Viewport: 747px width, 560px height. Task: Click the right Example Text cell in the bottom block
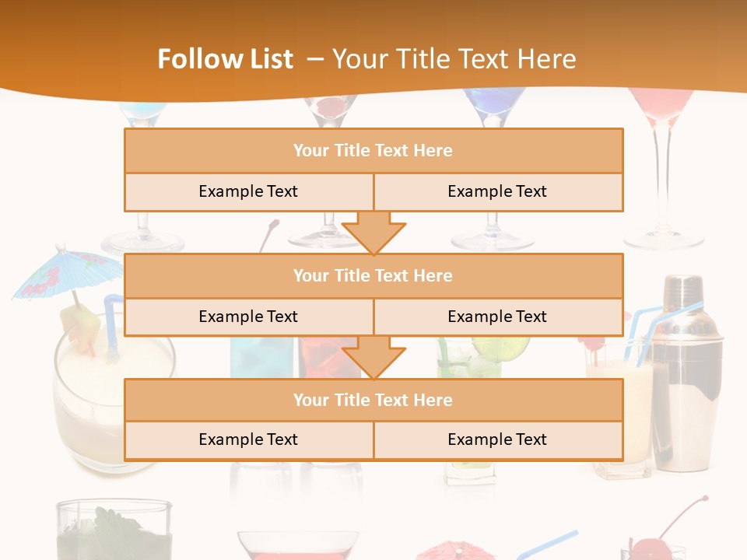pos(497,440)
